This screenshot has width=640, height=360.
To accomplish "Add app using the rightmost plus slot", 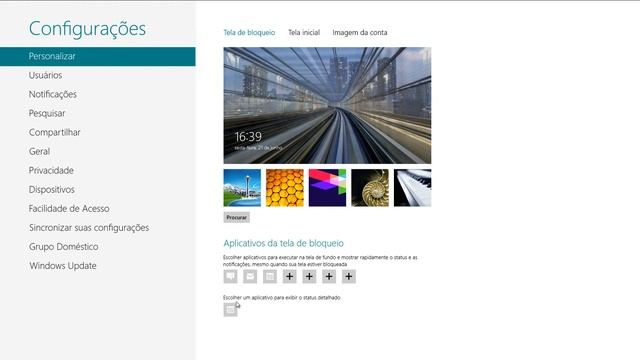I will coord(349,276).
